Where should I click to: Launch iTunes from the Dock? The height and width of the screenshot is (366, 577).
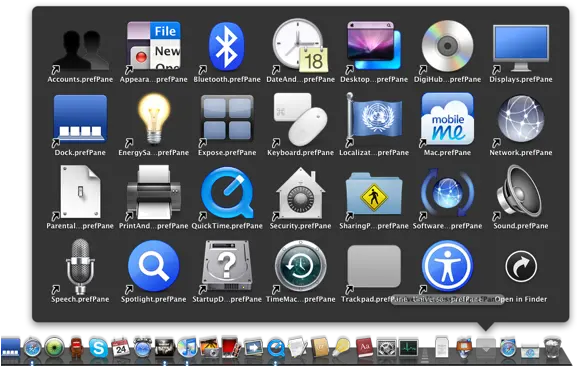(187, 348)
